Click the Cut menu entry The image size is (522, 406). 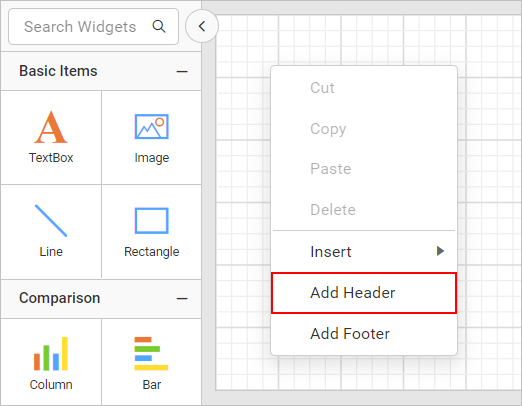[x=364, y=88]
